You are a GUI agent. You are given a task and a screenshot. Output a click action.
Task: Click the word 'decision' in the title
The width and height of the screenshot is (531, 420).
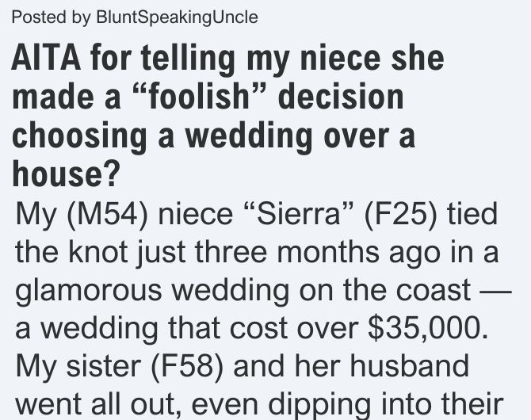[x=341, y=97]
